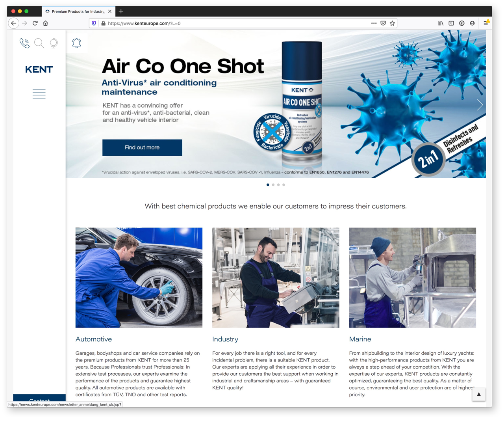Open tracking protection shield icon
This screenshot has height=421, width=504.
pyautogui.click(x=94, y=23)
